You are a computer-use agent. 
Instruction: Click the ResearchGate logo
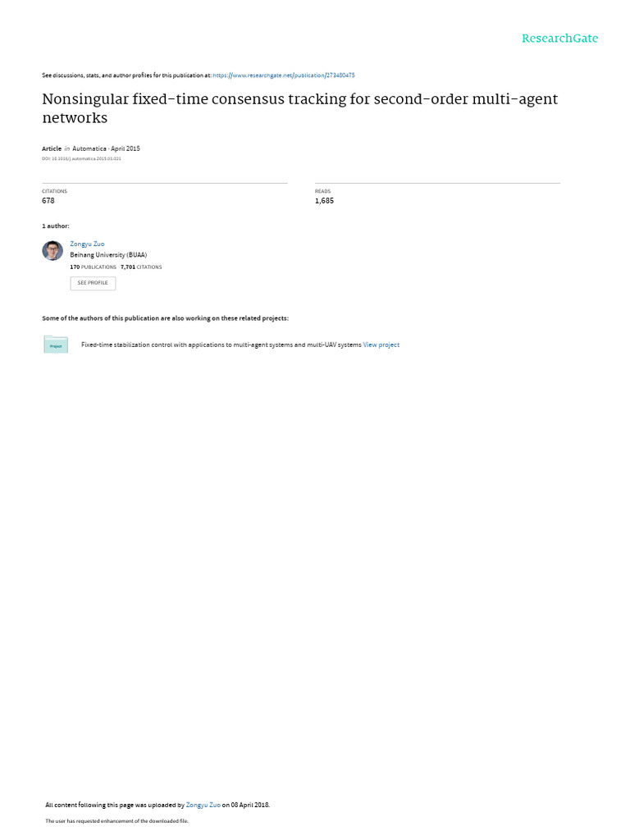[559, 39]
